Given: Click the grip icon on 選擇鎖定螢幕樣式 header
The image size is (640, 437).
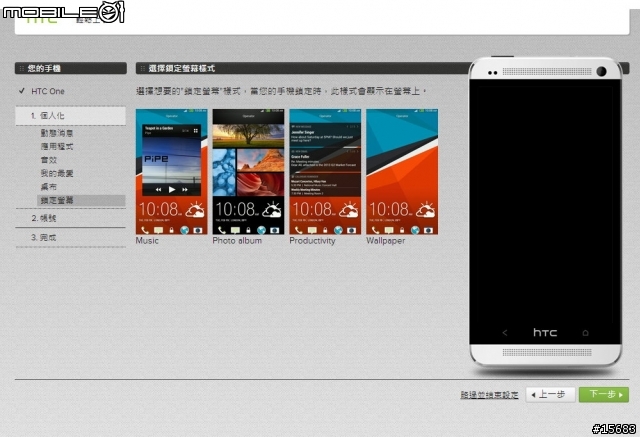Looking at the screenshot, I should click(x=142, y=68).
